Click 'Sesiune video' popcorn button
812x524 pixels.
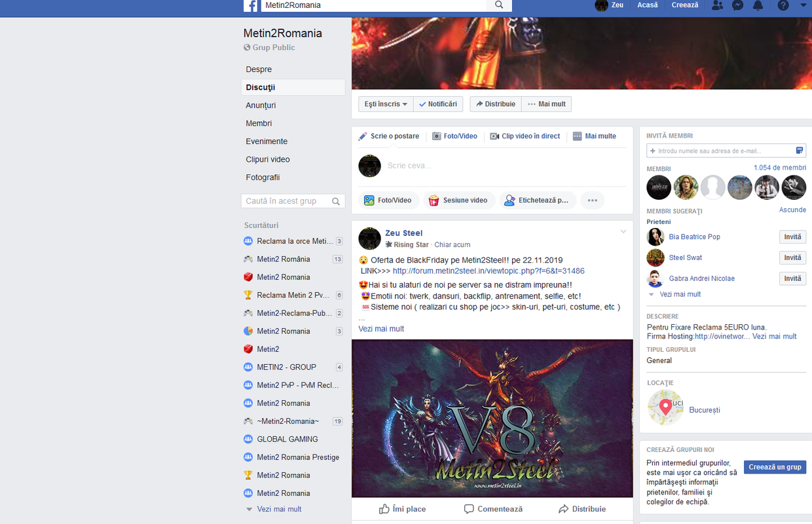pyautogui.click(x=458, y=200)
